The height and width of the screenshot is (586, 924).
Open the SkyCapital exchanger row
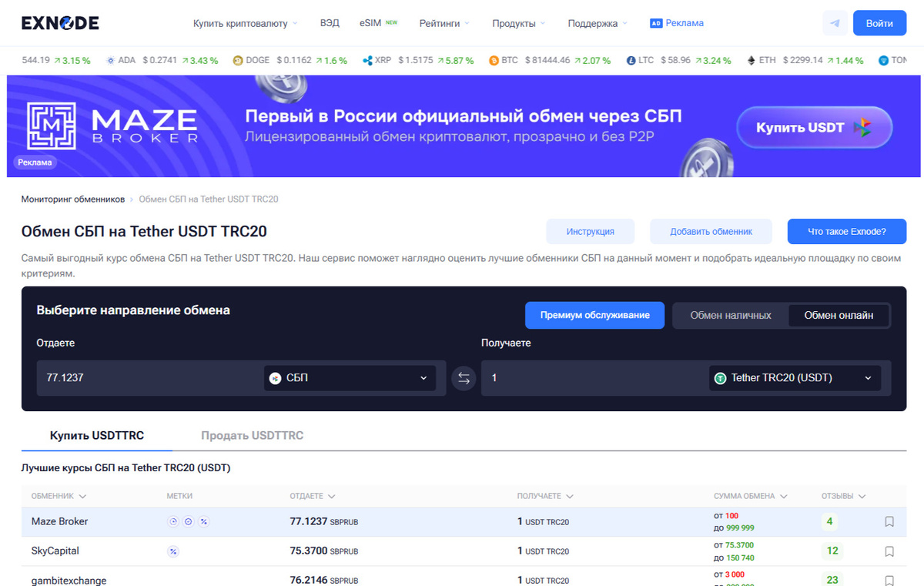(x=464, y=551)
